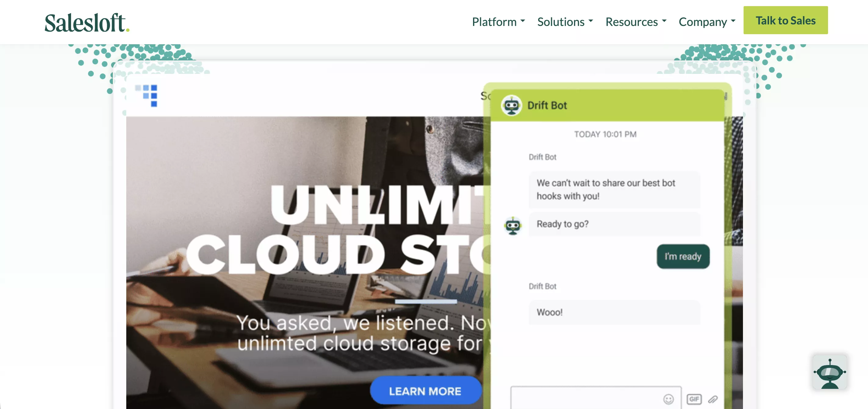
Task: Click the Salesloft logo
Action: [87, 23]
